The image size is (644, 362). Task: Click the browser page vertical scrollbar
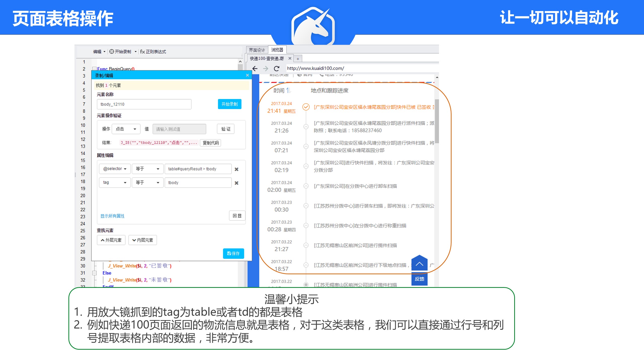(437, 121)
